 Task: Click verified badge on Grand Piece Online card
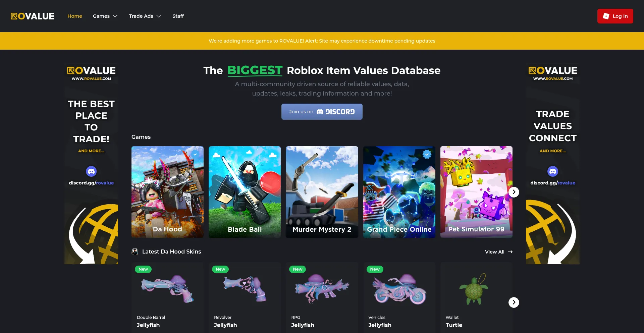[x=427, y=154]
